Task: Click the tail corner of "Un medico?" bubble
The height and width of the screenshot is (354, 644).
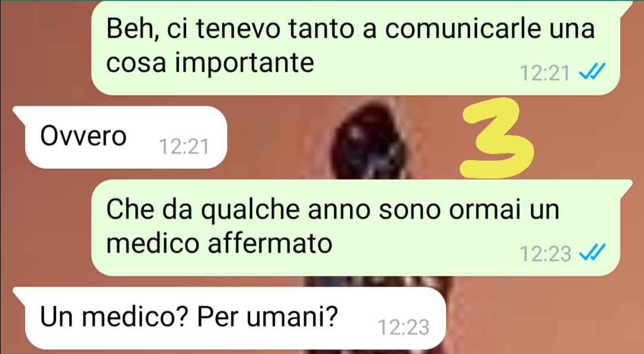Action: pos(19,294)
